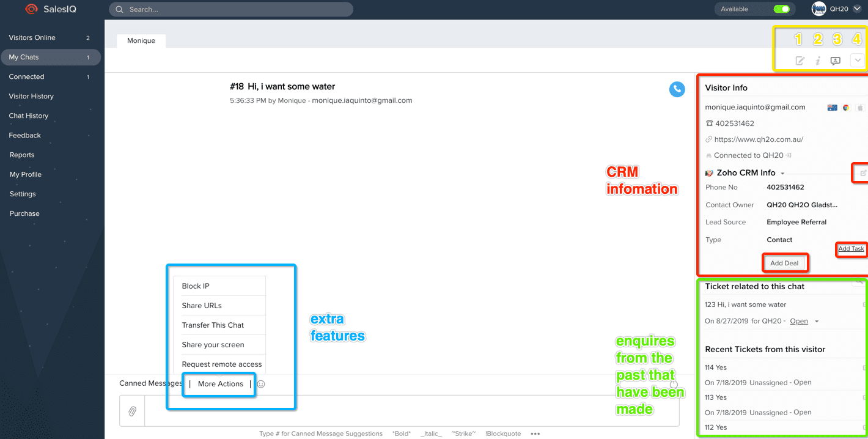Select Transfer This Chat menu option
This screenshot has width=868, height=439.
(x=213, y=325)
